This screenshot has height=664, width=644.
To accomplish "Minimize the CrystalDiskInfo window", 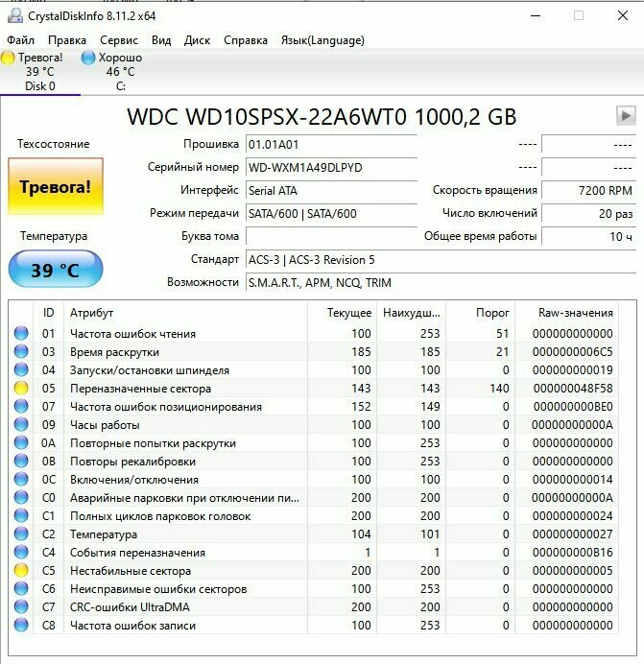I will [536, 16].
